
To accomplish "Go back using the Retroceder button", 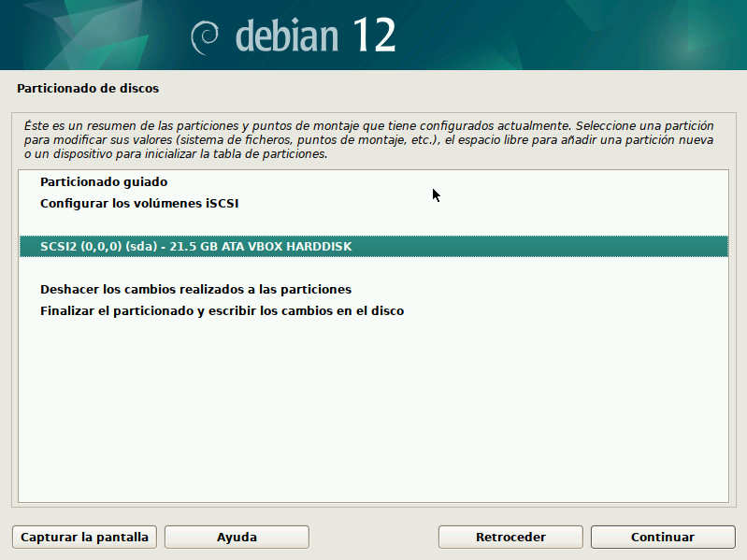I will tap(510, 537).
